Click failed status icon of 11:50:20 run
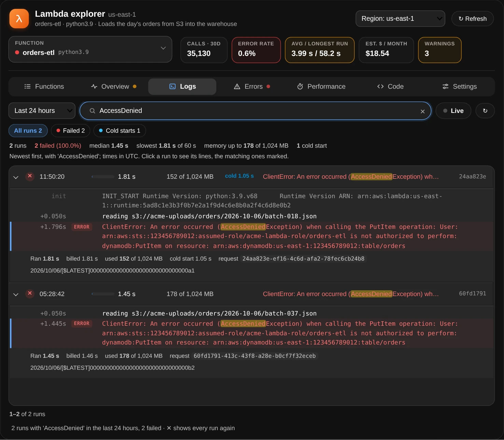Screen dimensions: 504x440 (x=30, y=176)
